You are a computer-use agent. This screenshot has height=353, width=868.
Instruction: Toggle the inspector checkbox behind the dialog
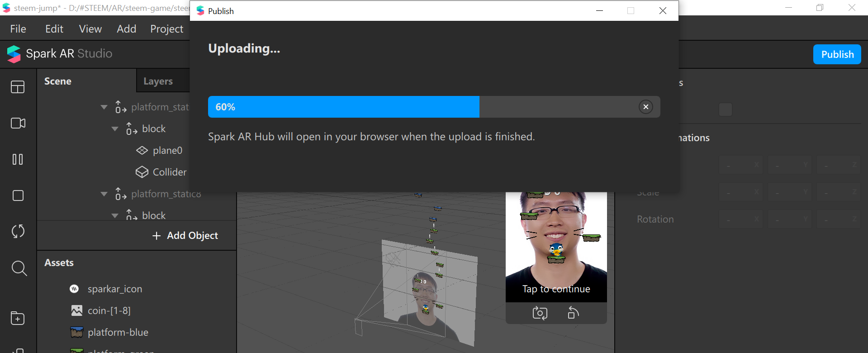coord(726,110)
